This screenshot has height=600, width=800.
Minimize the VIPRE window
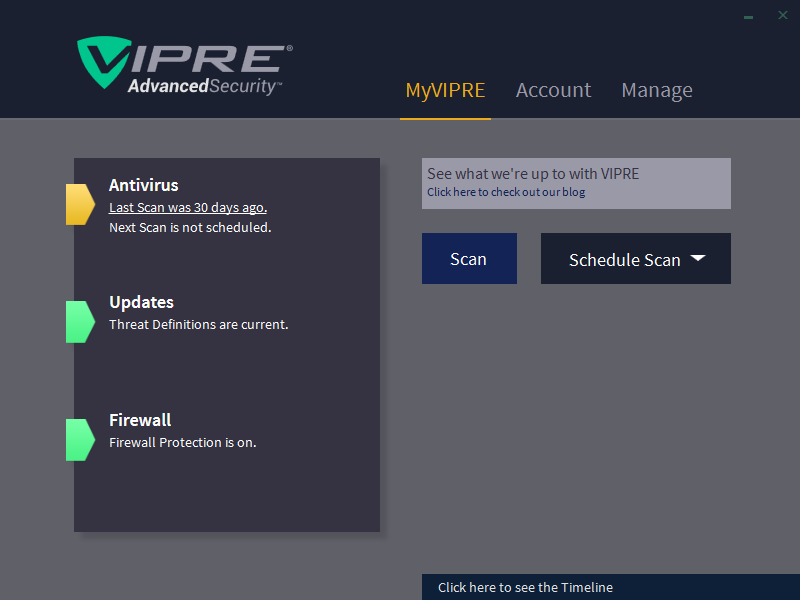[749, 16]
